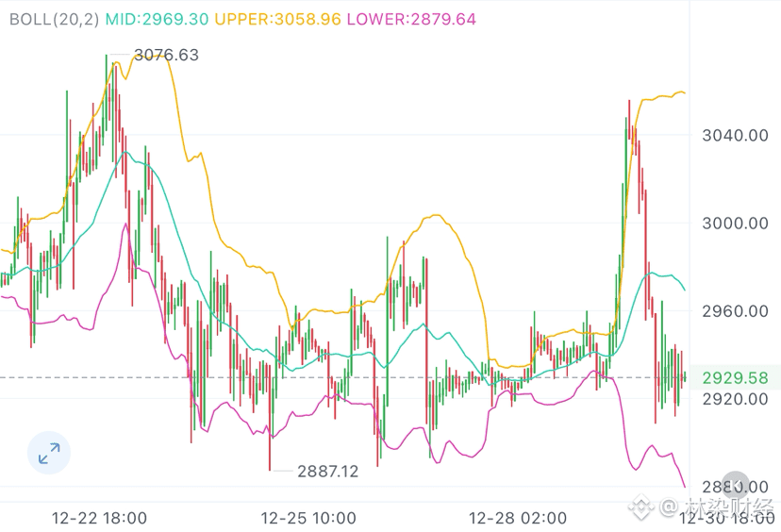781x532 pixels.
Task: Click the green current price tag 2929.58
Action: pos(736,378)
